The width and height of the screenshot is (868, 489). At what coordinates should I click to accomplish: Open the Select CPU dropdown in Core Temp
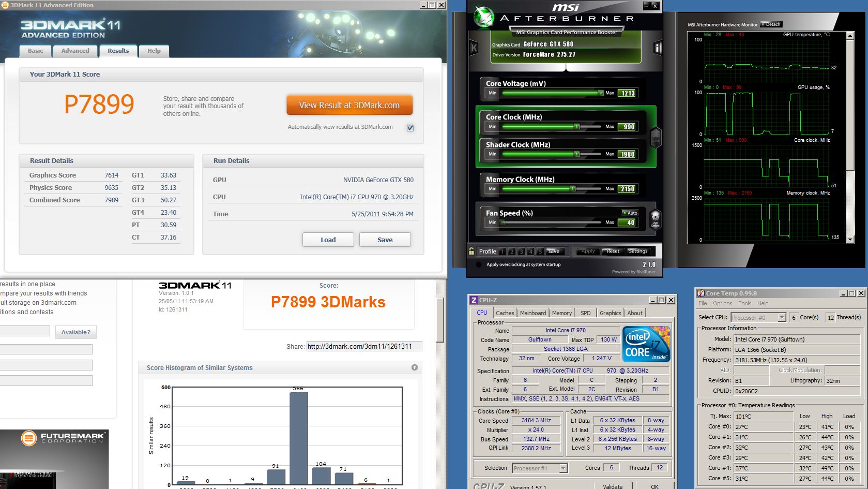coord(782,318)
